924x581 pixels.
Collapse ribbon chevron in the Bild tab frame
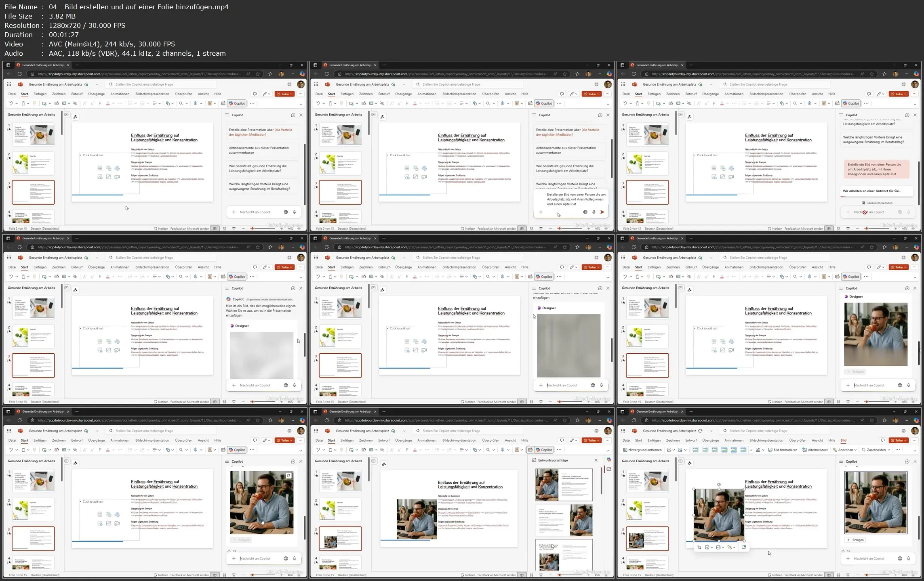[915, 451]
